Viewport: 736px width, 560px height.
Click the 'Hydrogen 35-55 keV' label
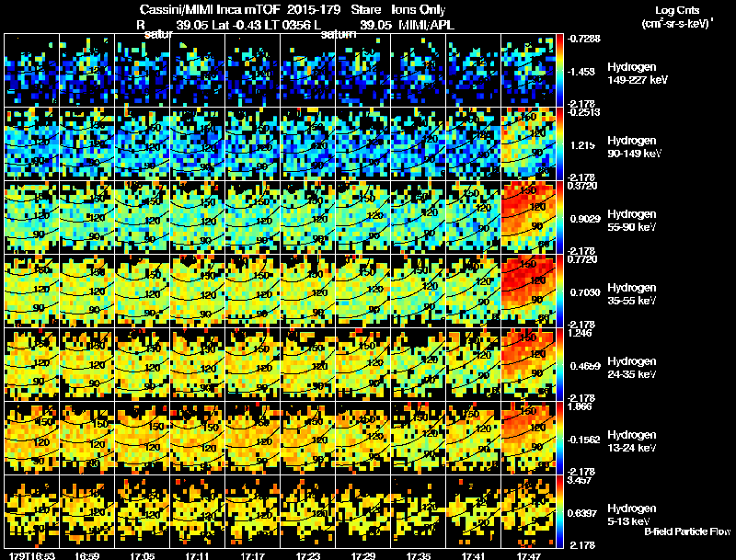coord(632,294)
